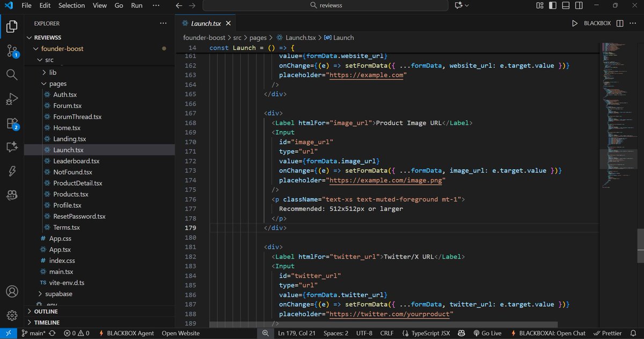Screen dimensions: 644x339
Task: Expand the lib folder
Action: point(44,72)
